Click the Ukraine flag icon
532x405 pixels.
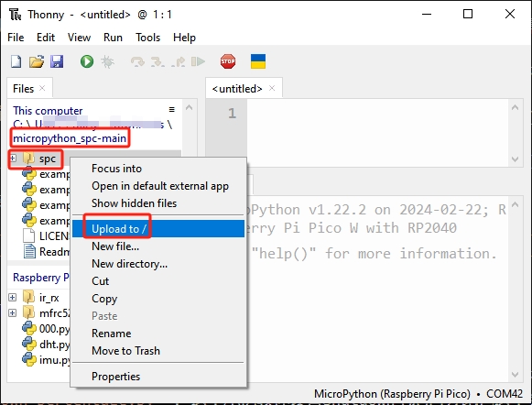[258, 61]
